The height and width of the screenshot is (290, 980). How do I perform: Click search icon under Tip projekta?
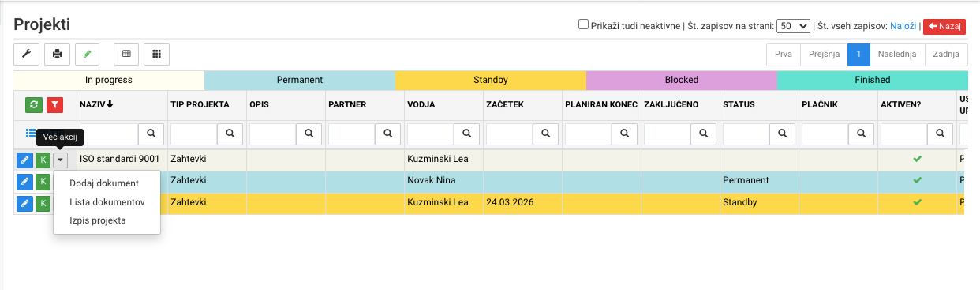230,134
